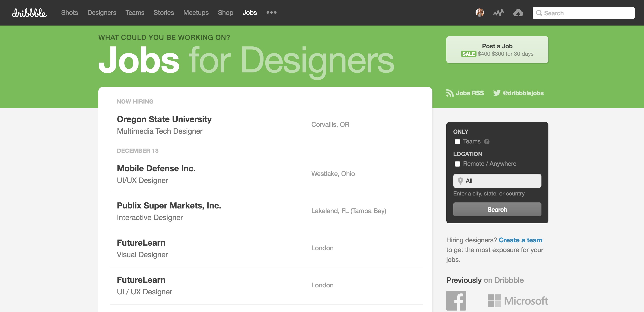Click the Microsoft logo under Previously
The height and width of the screenshot is (312, 644).
coord(518,300)
